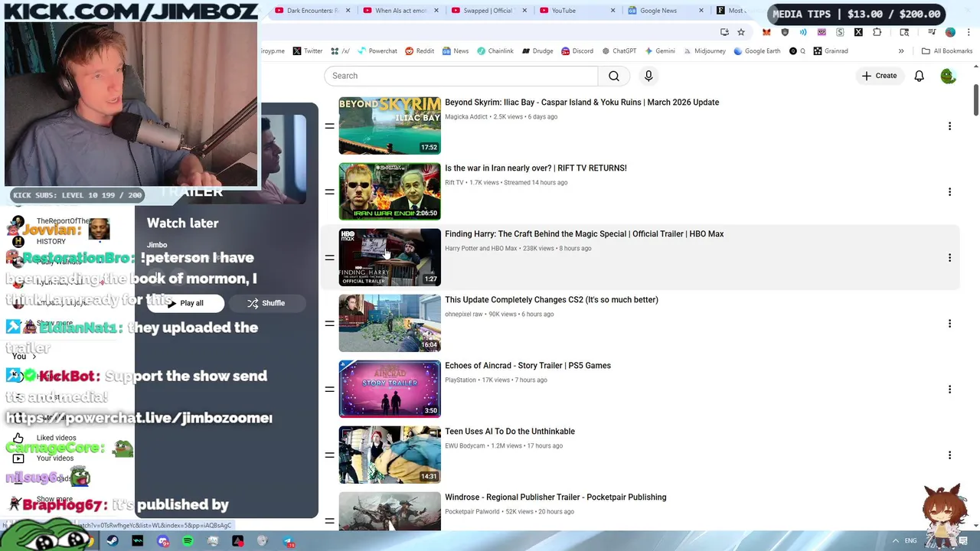Open Discord from the taskbar
Viewport: 980px width, 551px height.
click(162, 541)
